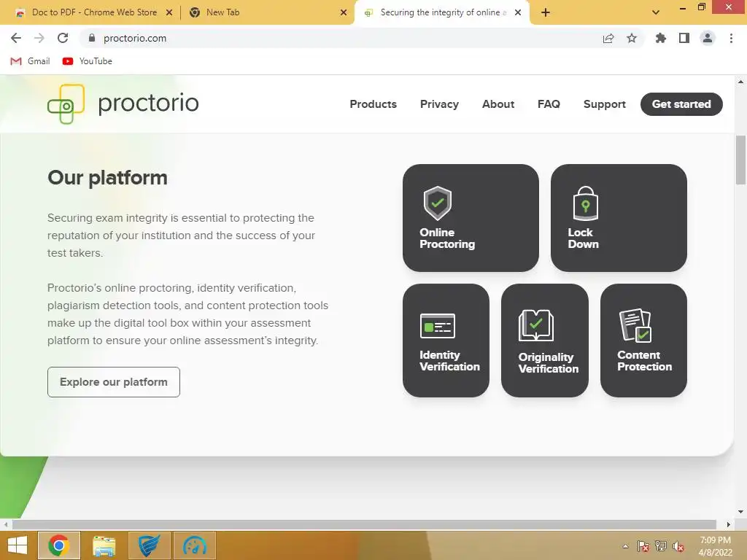Open a new tab with plus button
Screen dimensions: 747x560
(x=546, y=12)
